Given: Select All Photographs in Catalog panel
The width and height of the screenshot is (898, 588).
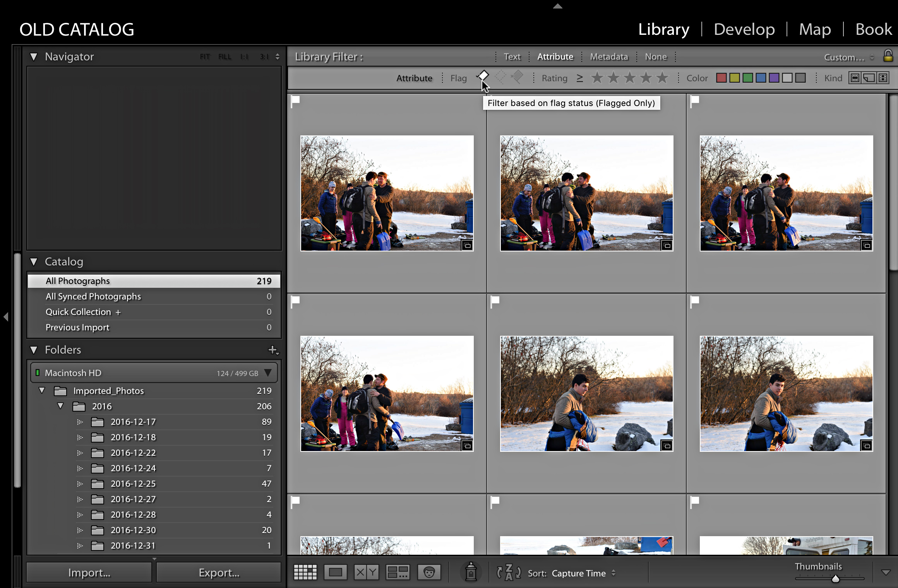Looking at the screenshot, I should coord(77,281).
